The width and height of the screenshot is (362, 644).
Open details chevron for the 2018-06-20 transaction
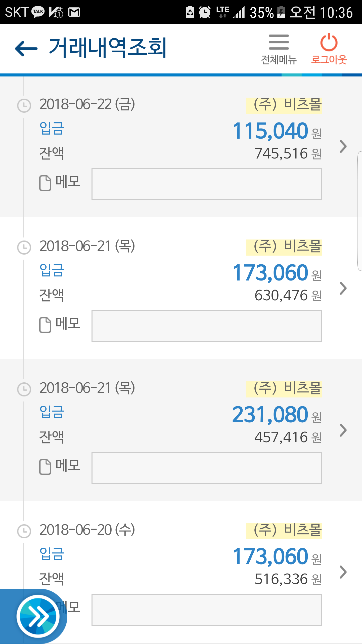pos(343,572)
